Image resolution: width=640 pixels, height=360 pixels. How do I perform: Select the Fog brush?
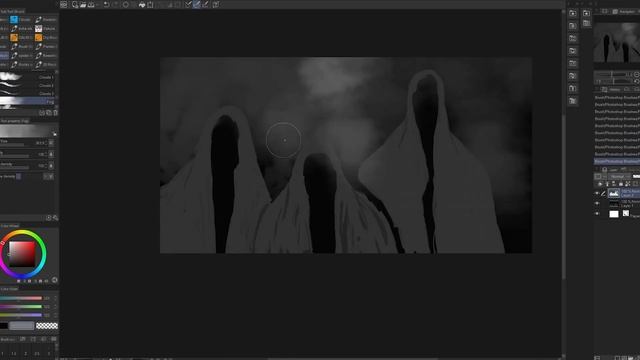point(28,102)
